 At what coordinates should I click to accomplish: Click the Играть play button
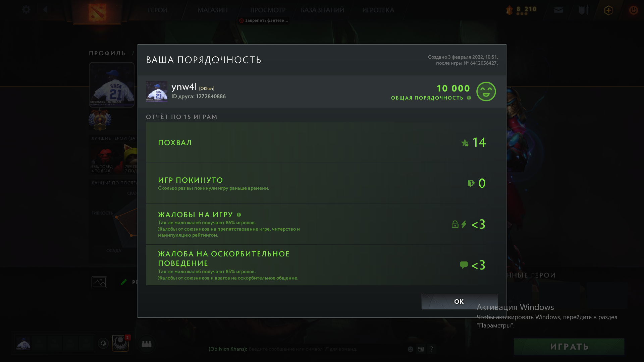(x=569, y=347)
